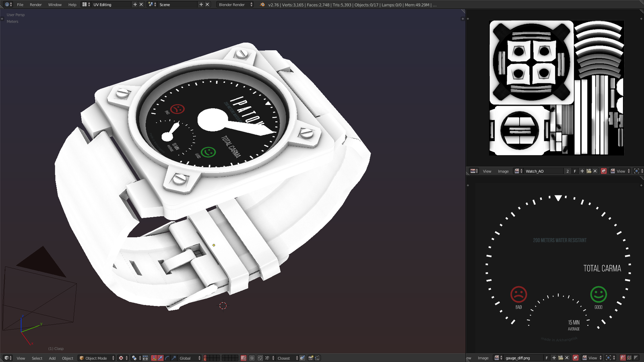Toggle pin image in Watch_AO editor
Screen dimensions: 644x362
tap(604, 171)
